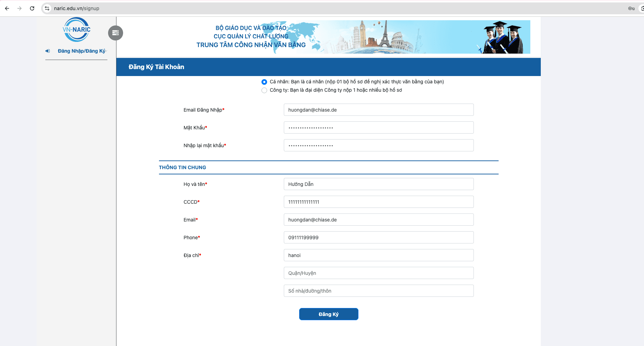Click the Nhập lại mật khẩu field

point(378,145)
